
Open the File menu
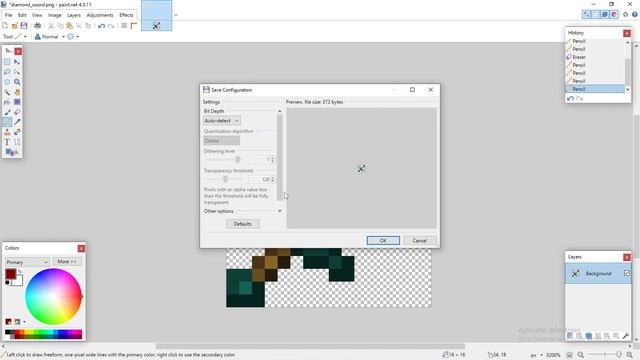8,15
